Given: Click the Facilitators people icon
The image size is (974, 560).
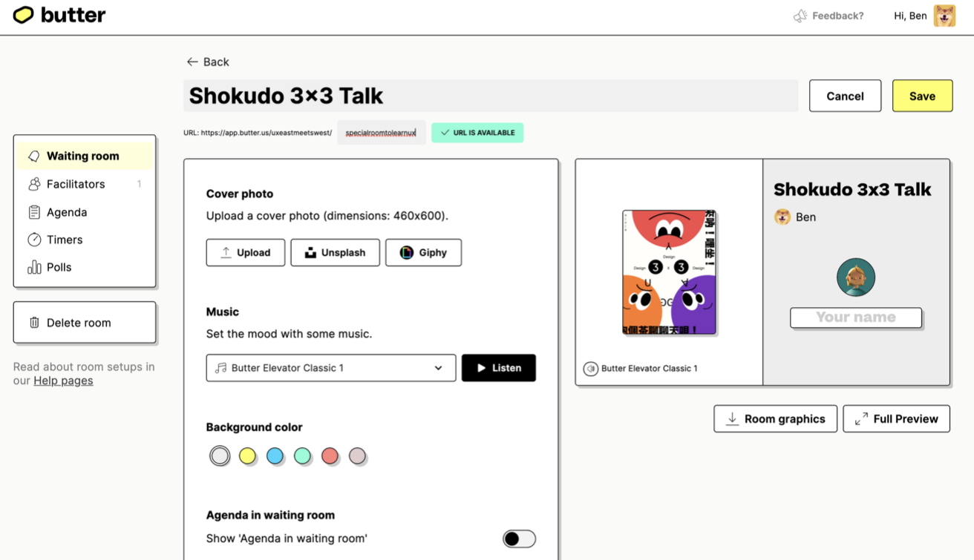Looking at the screenshot, I should (x=34, y=184).
